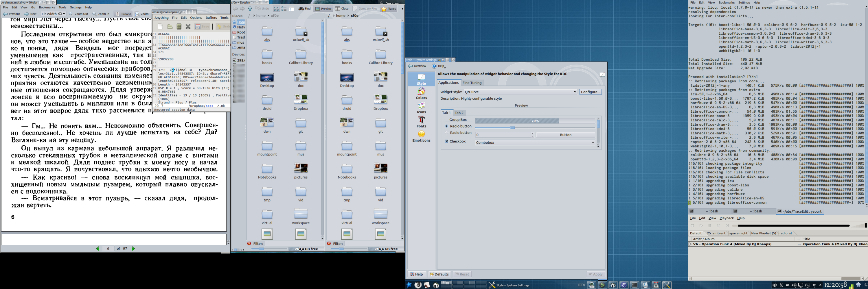Click the Open folder icon in Emacs toolbar
868x289 pixels.
[x=170, y=26]
